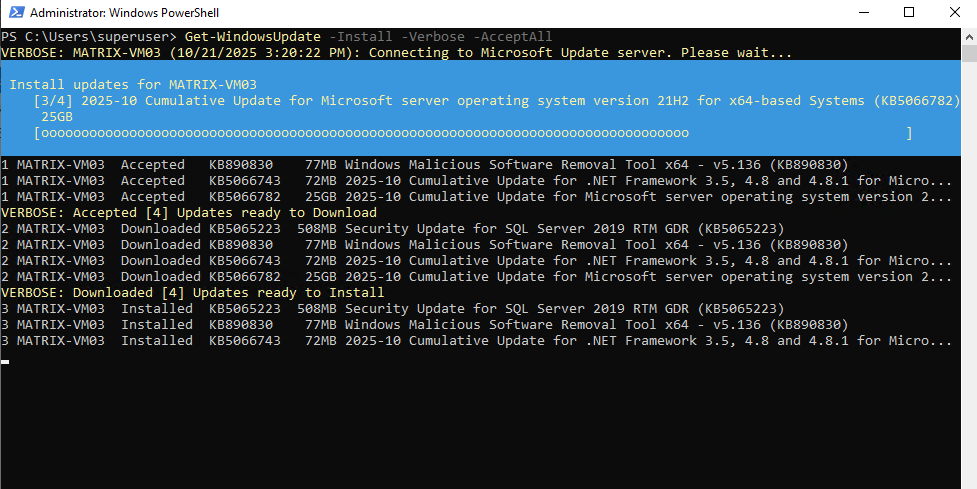
Task: Click the C:\Users\superuser prompt path
Action: (97, 37)
